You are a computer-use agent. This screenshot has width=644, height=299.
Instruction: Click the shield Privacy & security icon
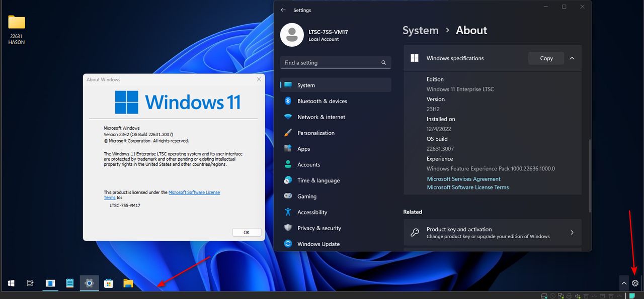(288, 228)
